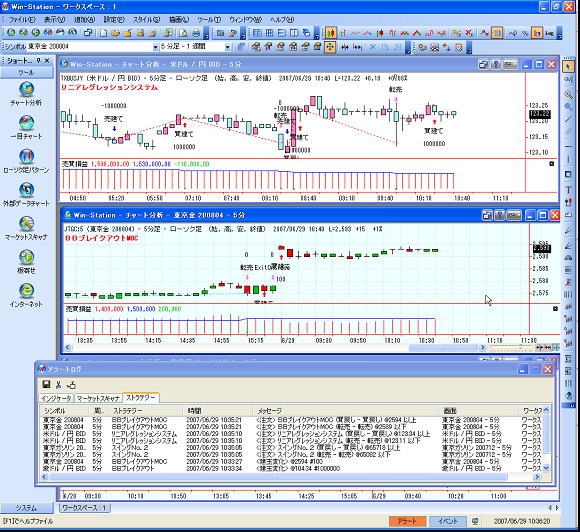Image resolution: width=580 pixels, height=532 pixels.
Task: Open 追加 menu
Action: tap(84, 20)
